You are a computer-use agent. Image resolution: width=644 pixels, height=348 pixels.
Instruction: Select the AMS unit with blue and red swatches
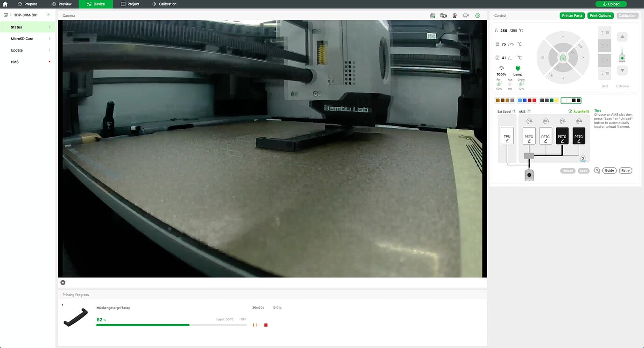pyautogui.click(x=526, y=100)
